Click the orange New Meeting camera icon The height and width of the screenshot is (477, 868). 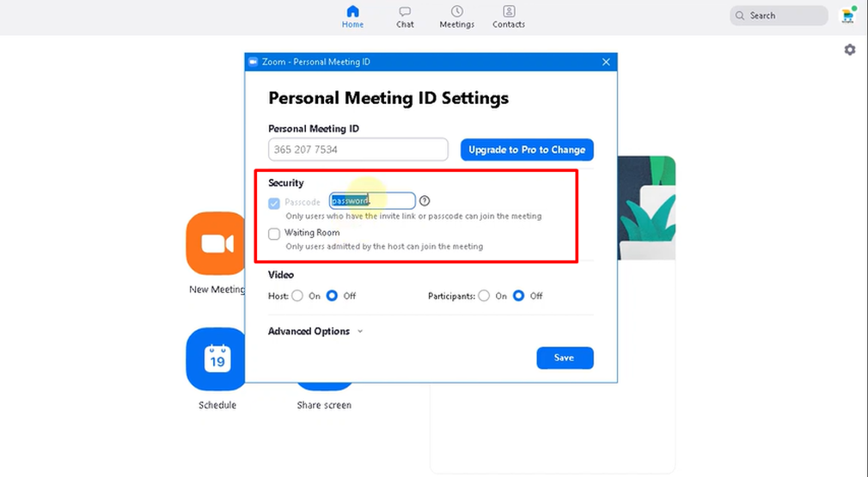tap(217, 243)
